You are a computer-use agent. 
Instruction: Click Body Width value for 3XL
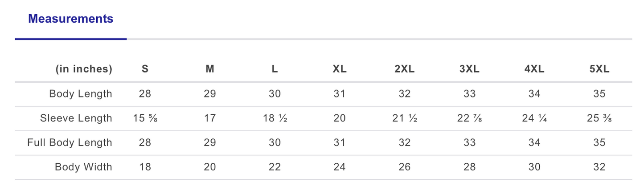pyautogui.click(x=469, y=167)
